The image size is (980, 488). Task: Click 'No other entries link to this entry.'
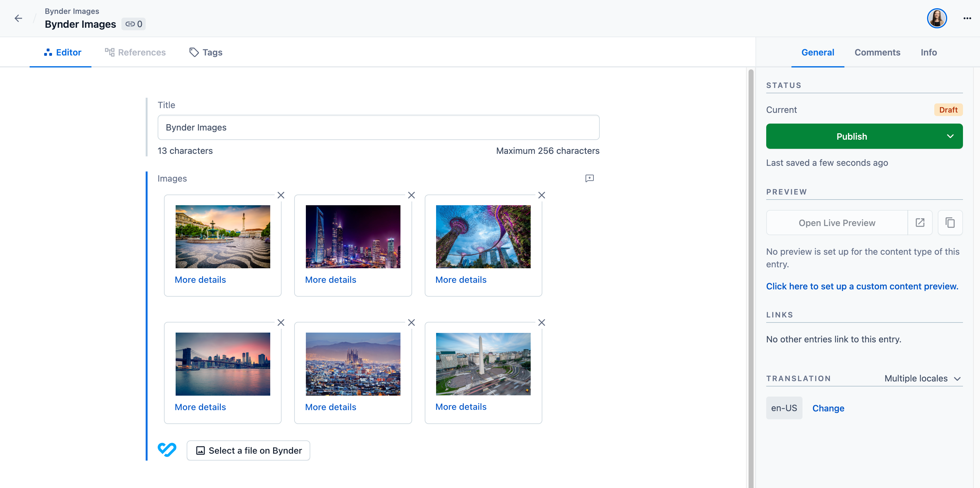click(833, 339)
